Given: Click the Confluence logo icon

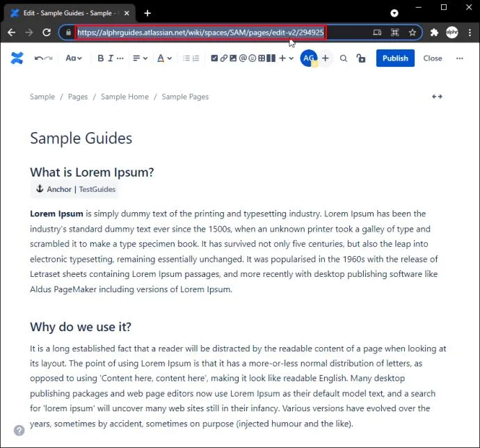Looking at the screenshot, I should (x=17, y=58).
